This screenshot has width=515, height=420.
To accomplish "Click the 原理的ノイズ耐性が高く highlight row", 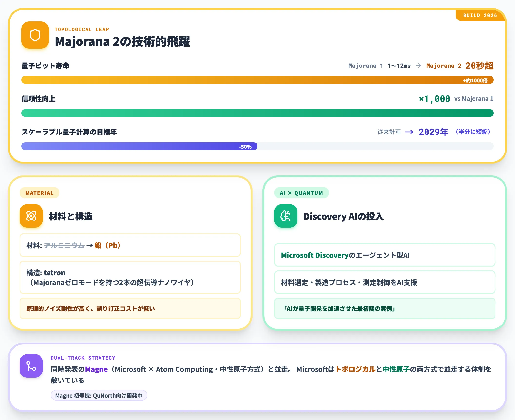I will click(130, 308).
